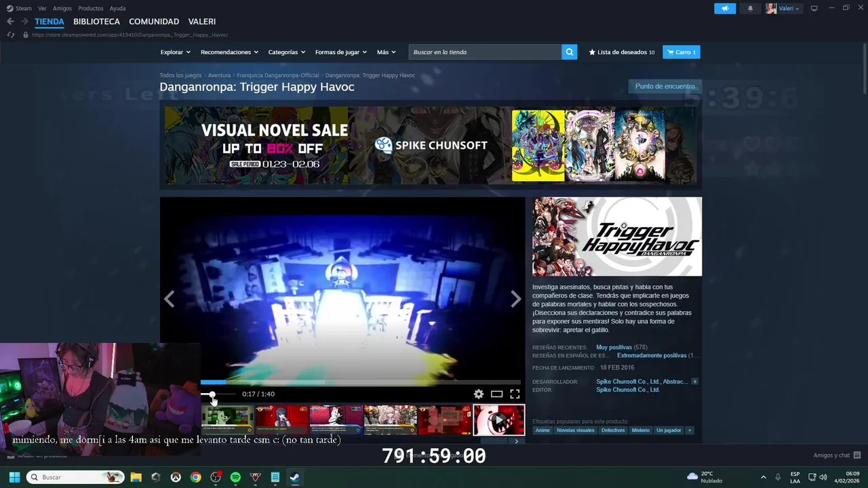The width and height of the screenshot is (868, 488).
Task: Open the Más dropdown
Action: (x=386, y=52)
